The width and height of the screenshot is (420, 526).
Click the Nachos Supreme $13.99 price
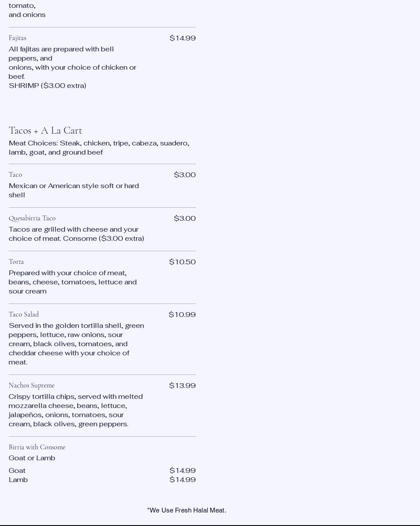182,386
